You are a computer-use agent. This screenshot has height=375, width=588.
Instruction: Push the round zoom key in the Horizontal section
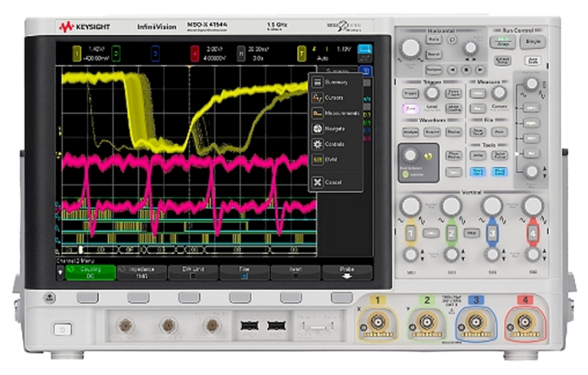tap(452, 39)
